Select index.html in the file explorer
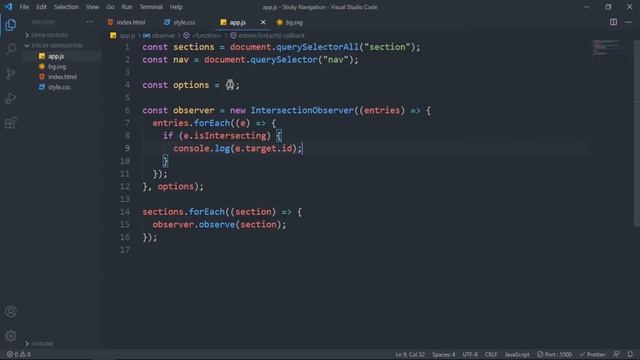The image size is (640, 360). point(62,77)
